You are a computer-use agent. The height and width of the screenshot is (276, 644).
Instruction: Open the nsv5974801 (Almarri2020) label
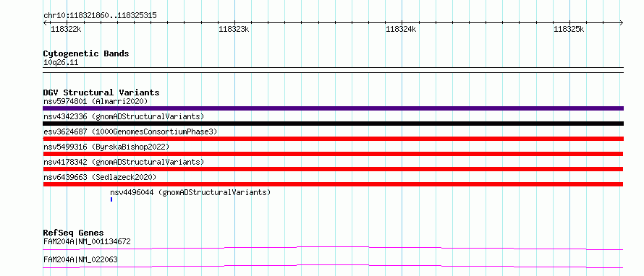pyautogui.click(x=96, y=101)
